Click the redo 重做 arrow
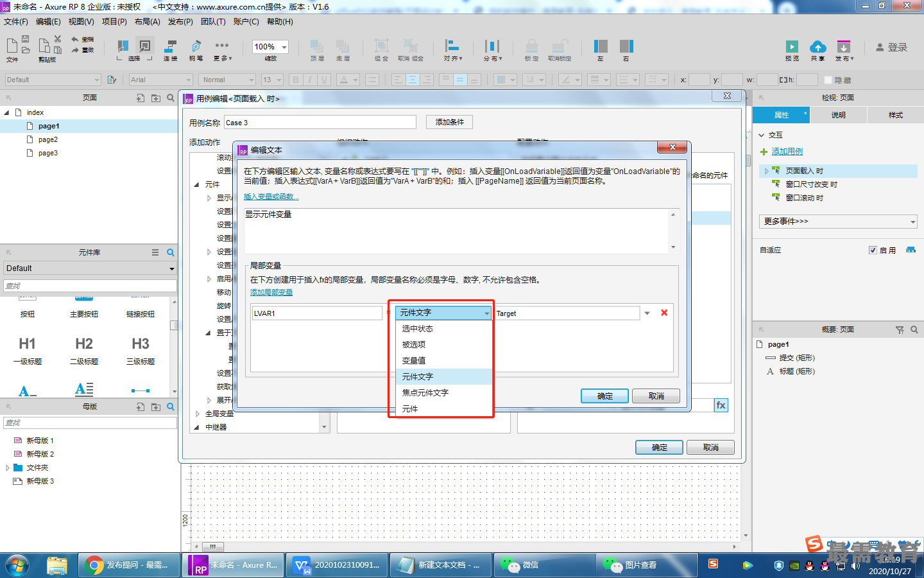Viewport: 924px width, 578px height. [x=75, y=50]
